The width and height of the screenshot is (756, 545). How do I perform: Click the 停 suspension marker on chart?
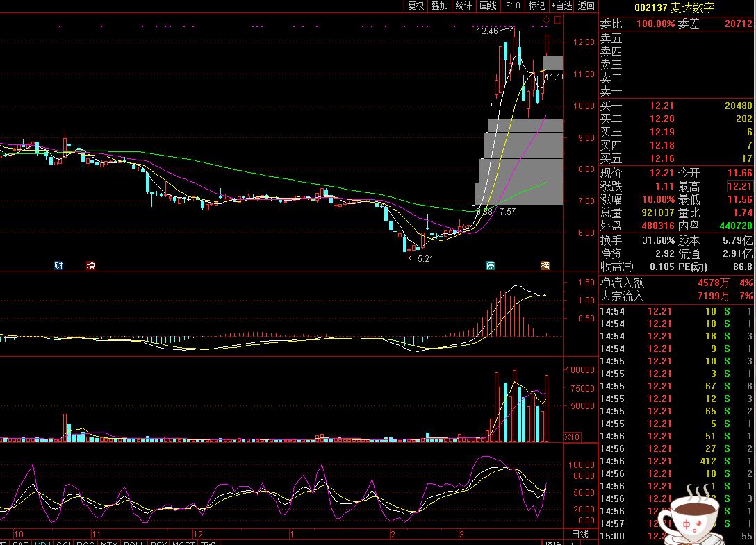click(x=490, y=265)
